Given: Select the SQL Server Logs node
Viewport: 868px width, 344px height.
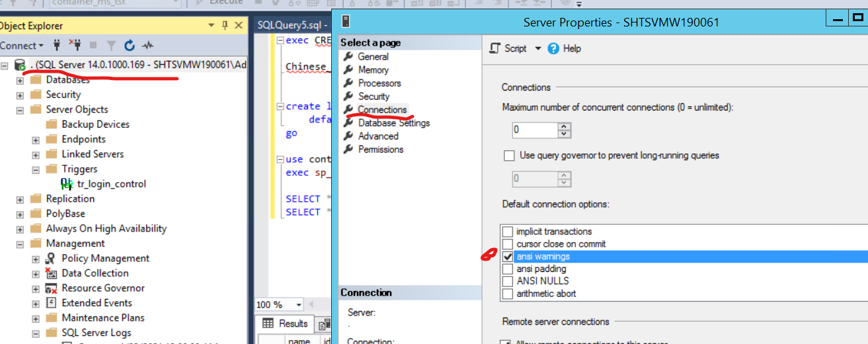Looking at the screenshot, I should [97, 333].
